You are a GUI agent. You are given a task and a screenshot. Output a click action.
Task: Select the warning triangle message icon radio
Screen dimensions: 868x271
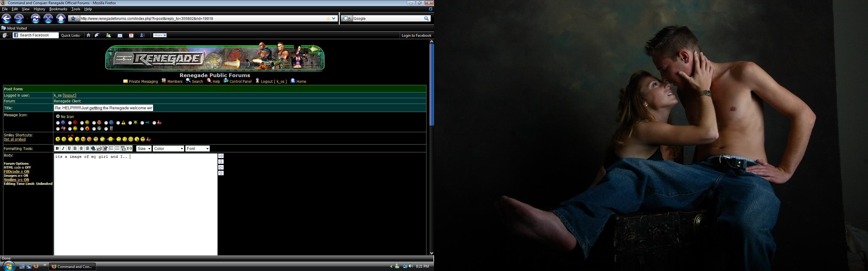(118, 123)
